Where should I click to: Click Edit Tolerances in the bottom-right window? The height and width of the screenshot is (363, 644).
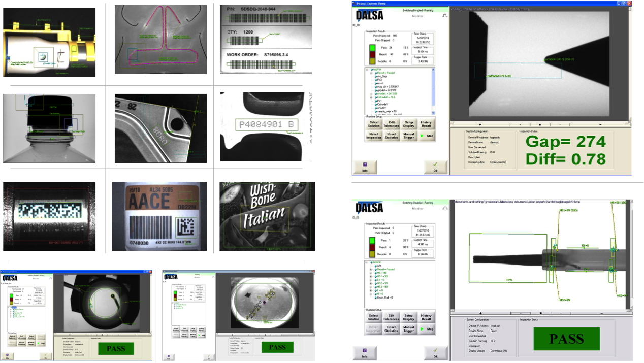[391, 317]
